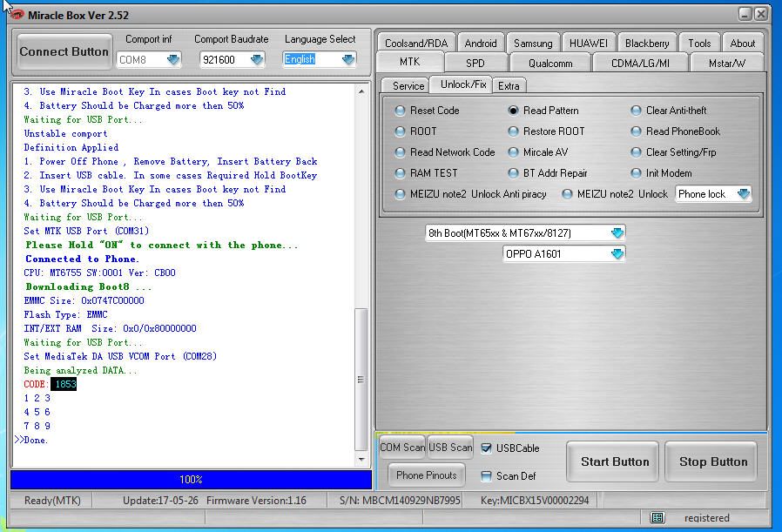Open the Comport Baudrate 921600 dropdown

(x=257, y=60)
